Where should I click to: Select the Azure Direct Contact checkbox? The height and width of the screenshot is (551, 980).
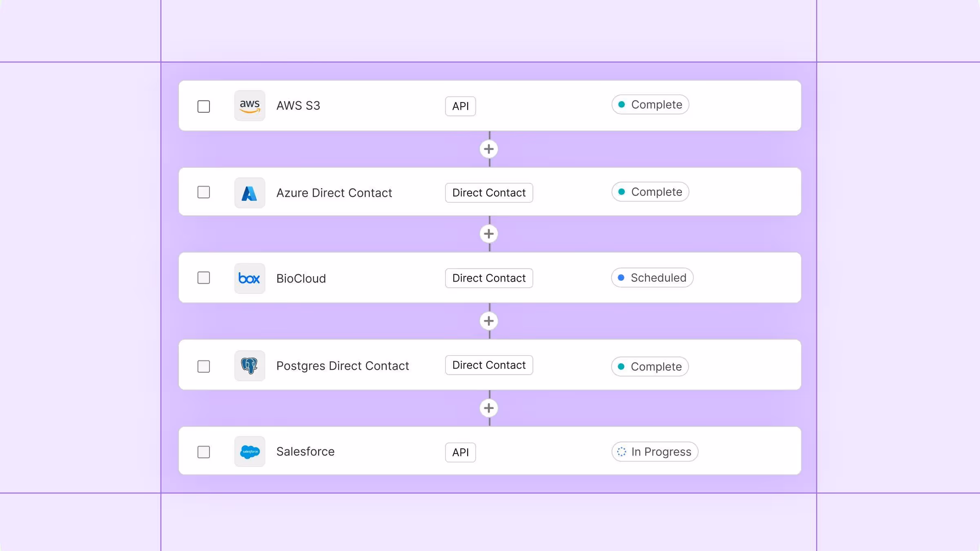click(x=203, y=192)
